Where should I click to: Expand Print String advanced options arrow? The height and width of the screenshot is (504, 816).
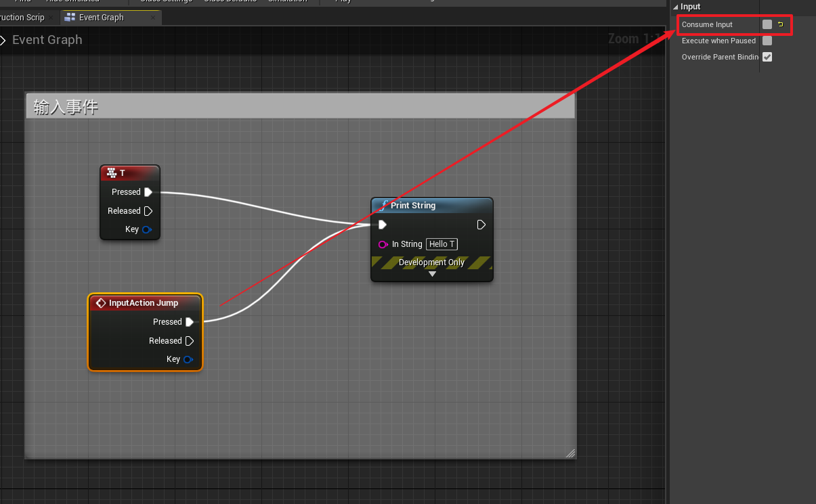tap(432, 274)
